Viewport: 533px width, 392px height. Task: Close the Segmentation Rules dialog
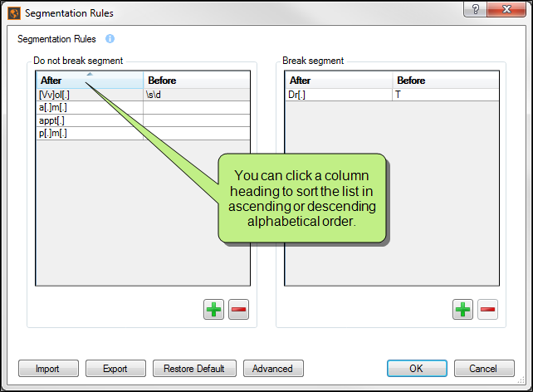click(x=506, y=9)
